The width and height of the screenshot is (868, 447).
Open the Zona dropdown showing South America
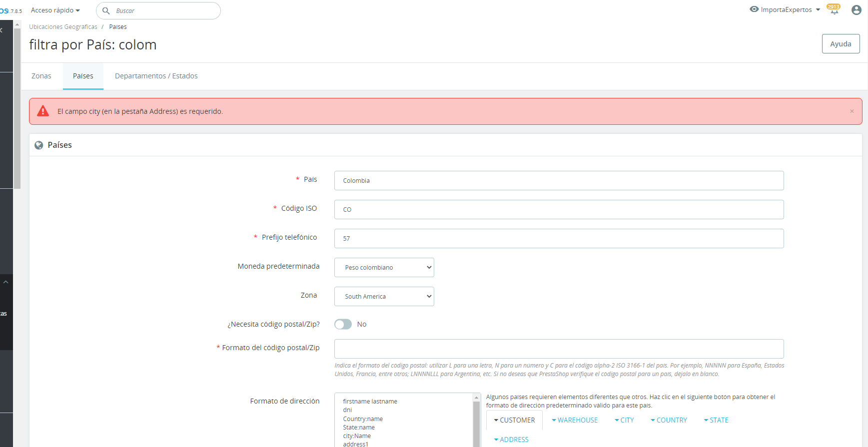(384, 296)
